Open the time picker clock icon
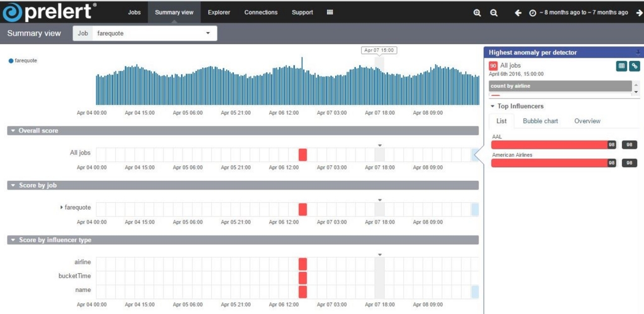Screen dimensions: 644x314 (x=532, y=13)
